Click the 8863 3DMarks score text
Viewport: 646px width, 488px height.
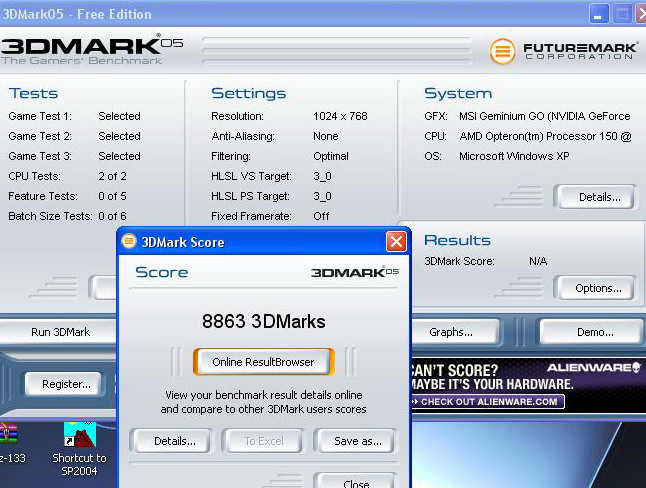(x=264, y=321)
